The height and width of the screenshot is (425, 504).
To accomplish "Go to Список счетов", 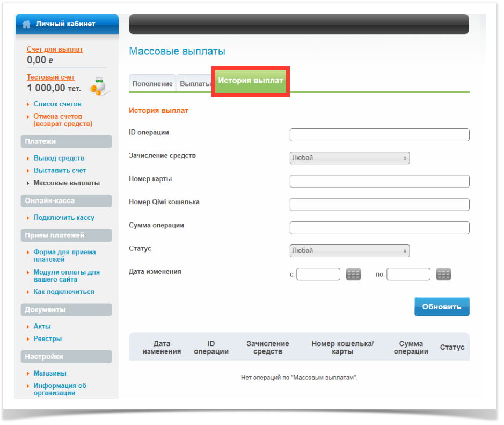I will pos(57,104).
